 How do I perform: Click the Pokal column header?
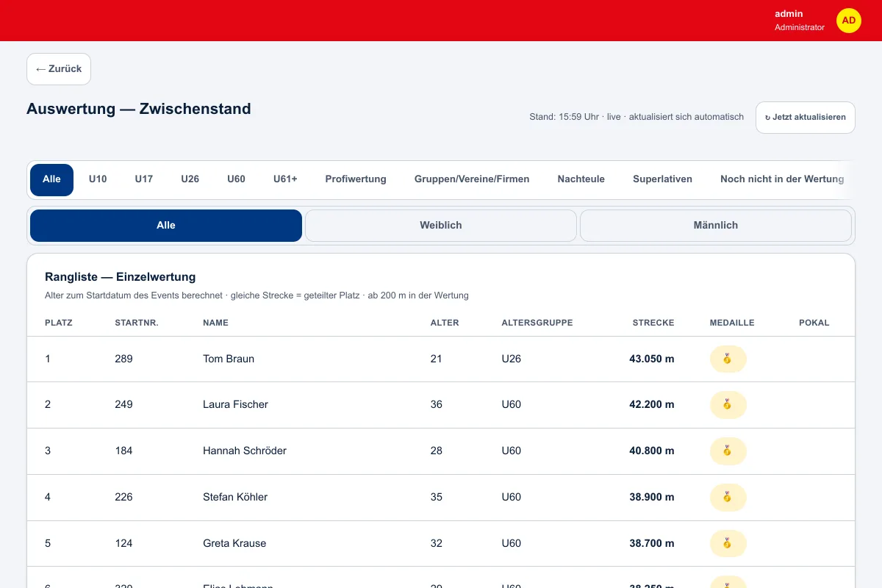tap(814, 323)
